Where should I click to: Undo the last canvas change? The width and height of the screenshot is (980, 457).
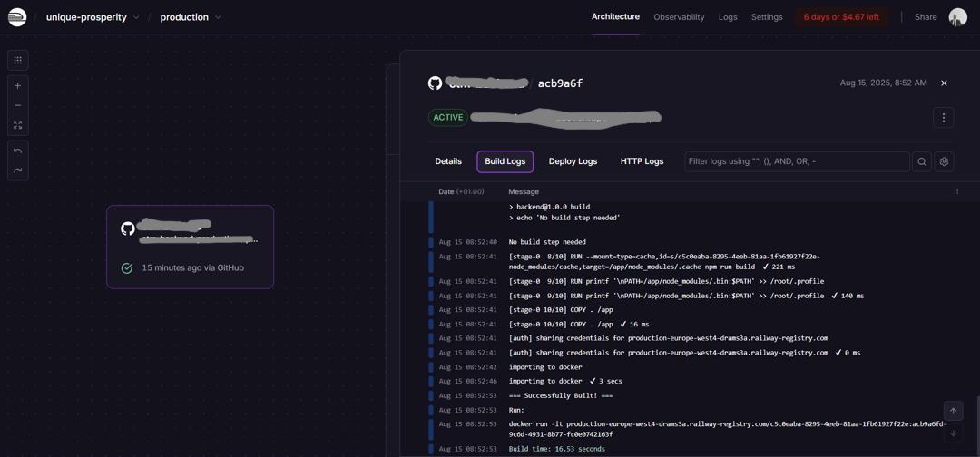click(18, 151)
